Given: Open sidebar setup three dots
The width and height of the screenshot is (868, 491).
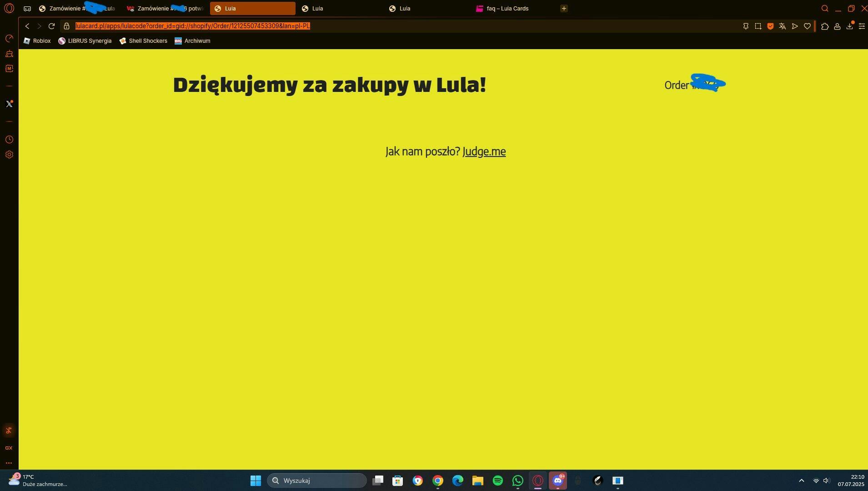Looking at the screenshot, I should click(x=9, y=463).
